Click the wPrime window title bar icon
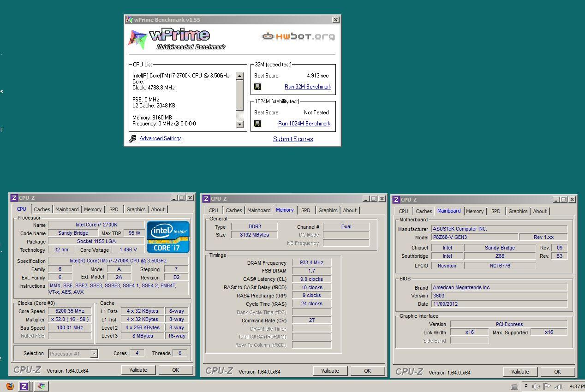 [130, 20]
